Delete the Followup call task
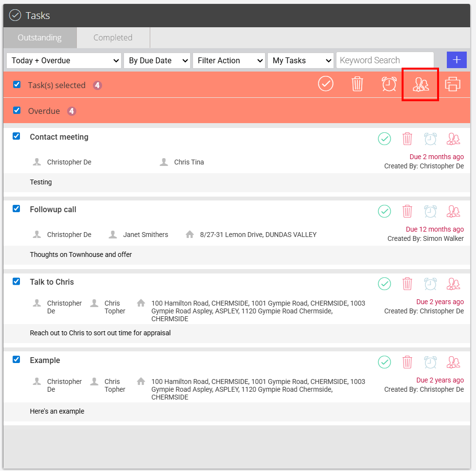 407,211
